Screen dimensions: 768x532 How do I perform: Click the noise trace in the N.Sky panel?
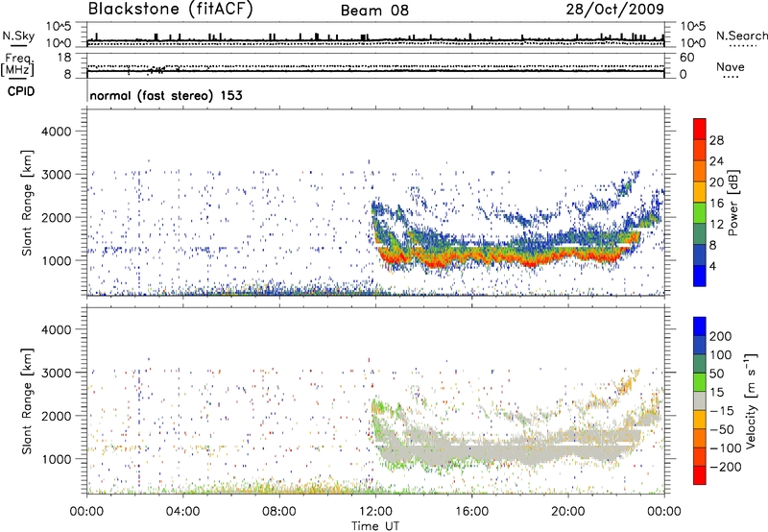(x=375, y=39)
